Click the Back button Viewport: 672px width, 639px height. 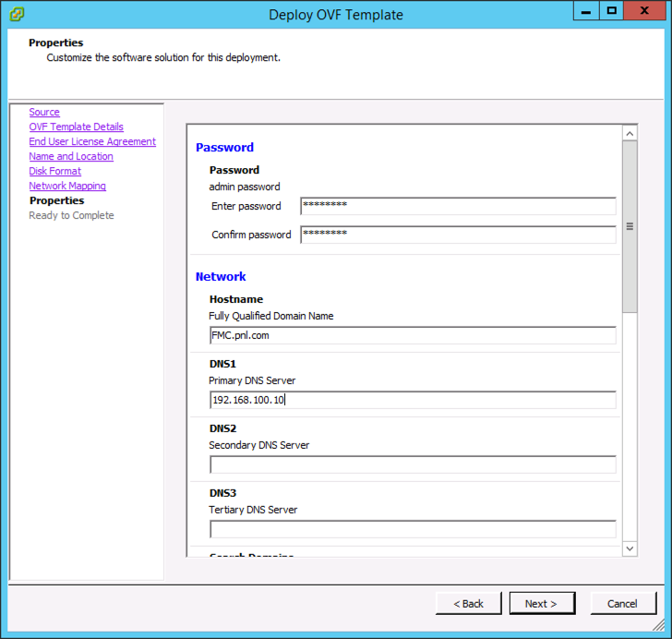[468, 603]
